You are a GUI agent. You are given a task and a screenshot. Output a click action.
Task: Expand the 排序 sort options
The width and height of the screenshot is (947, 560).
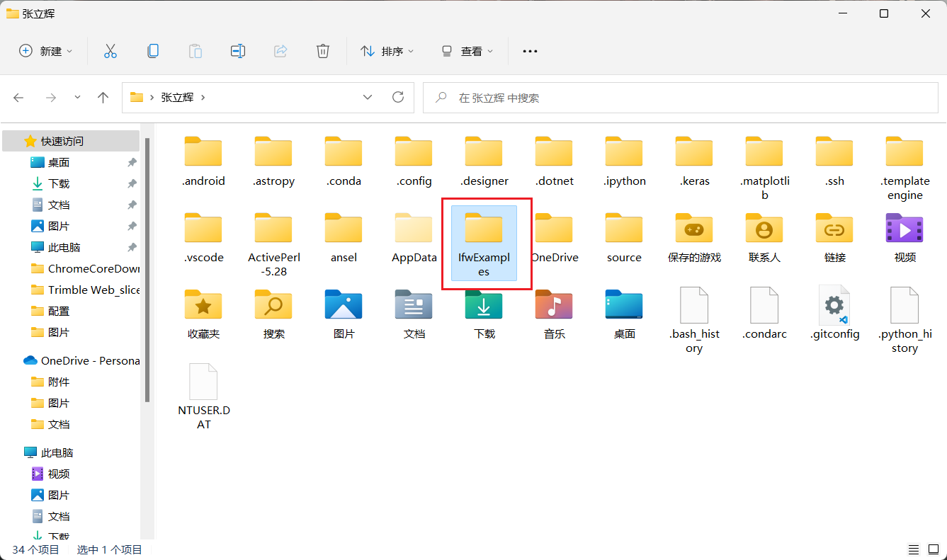point(387,51)
